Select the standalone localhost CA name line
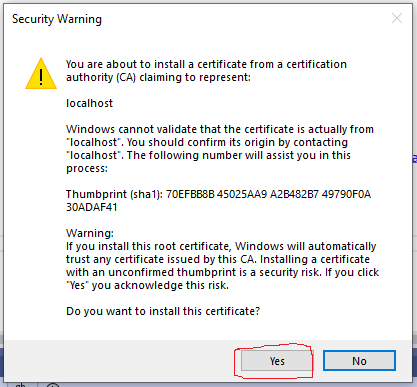This screenshot has width=417, height=387. tap(89, 103)
